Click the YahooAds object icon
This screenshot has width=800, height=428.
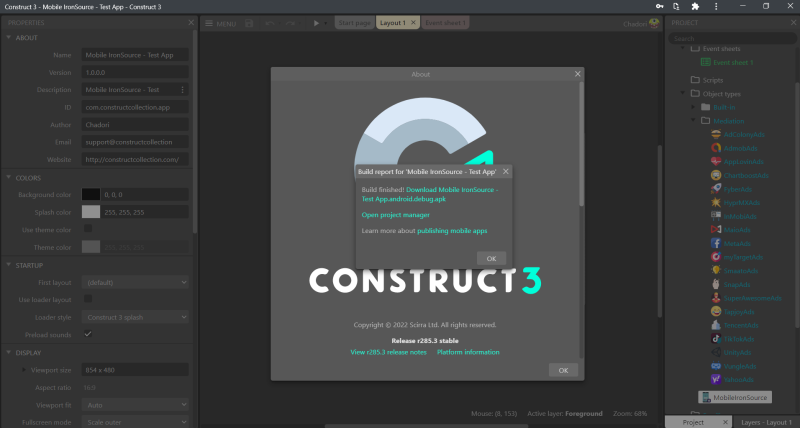tap(716, 379)
